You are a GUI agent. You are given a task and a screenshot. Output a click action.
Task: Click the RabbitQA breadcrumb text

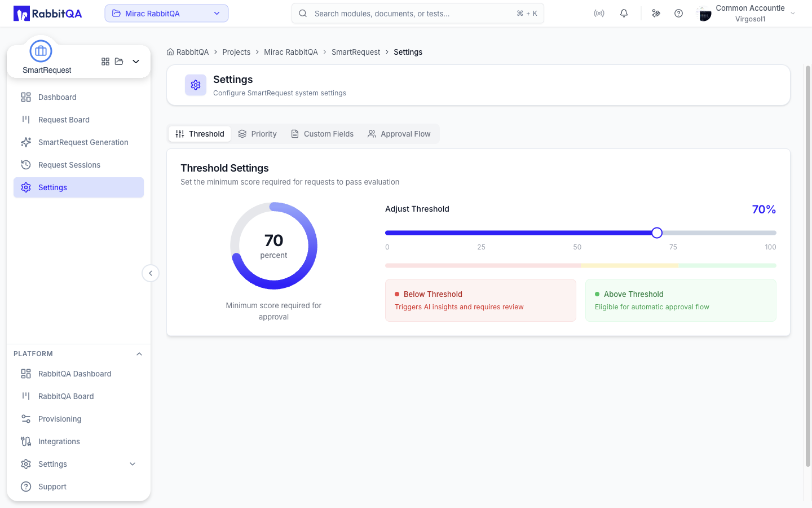point(192,52)
